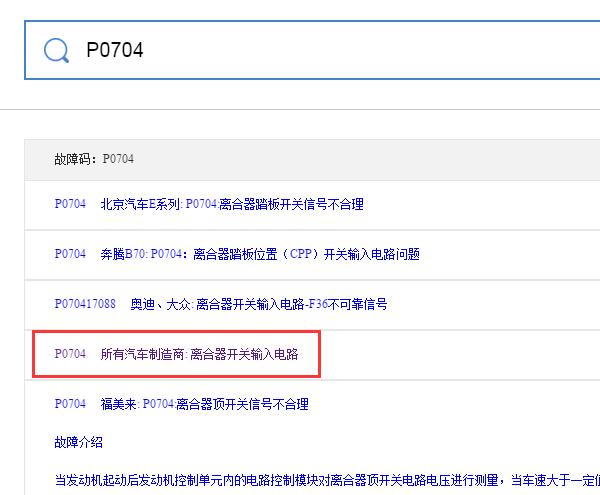The image size is (600, 495).
Task: Focus the search field containing P0704
Action: [x=312, y=50]
